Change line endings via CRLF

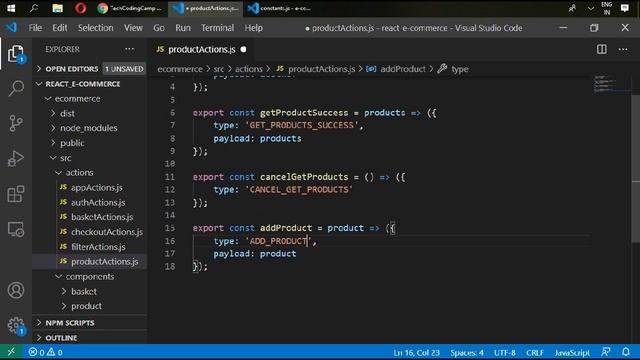coord(535,352)
